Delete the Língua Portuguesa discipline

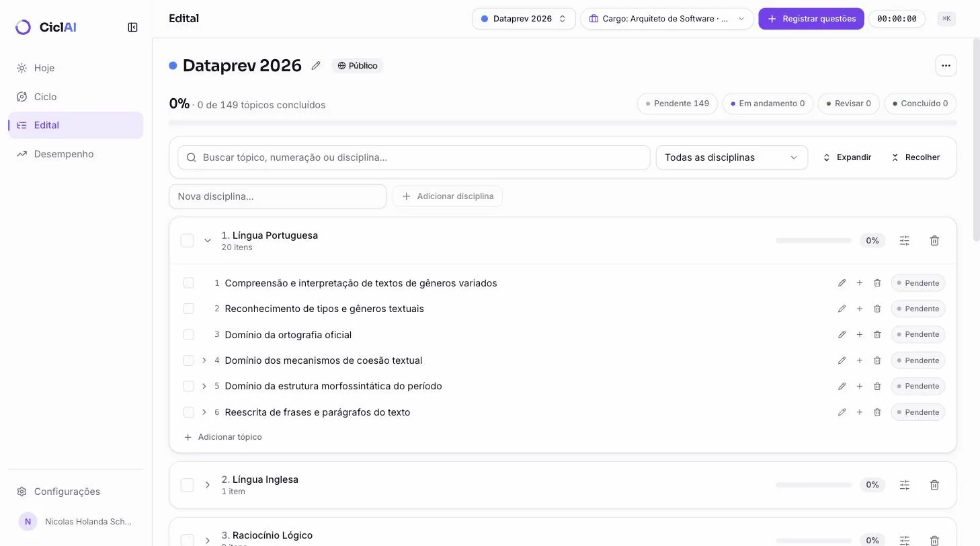coord(934,240)
